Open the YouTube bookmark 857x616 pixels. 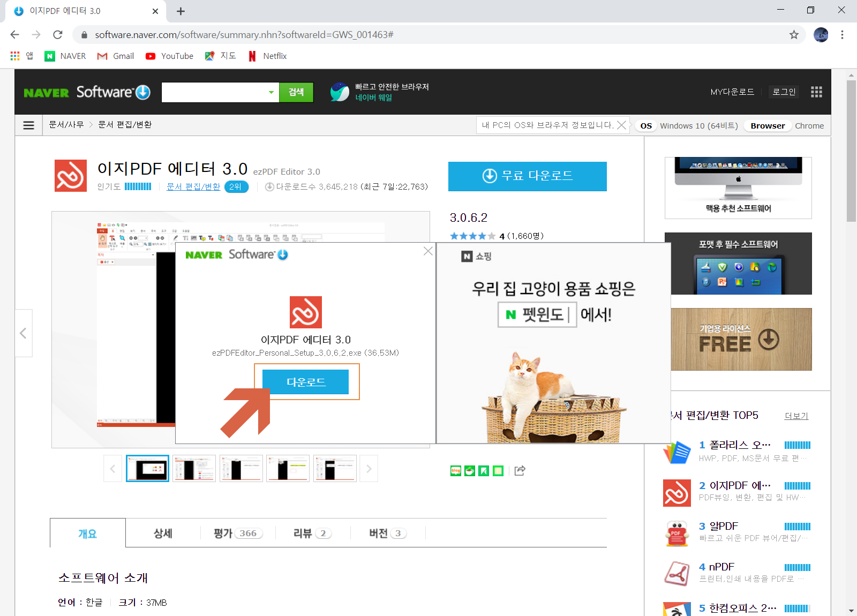pos(169,56)
